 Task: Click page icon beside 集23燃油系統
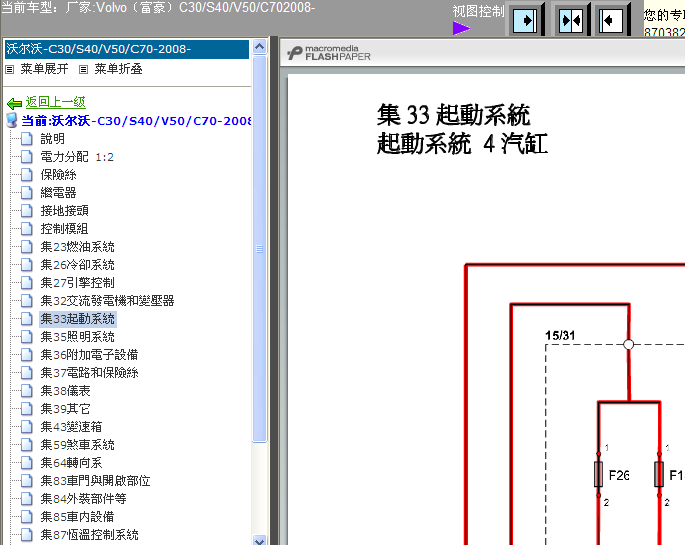tap(27, 247)
